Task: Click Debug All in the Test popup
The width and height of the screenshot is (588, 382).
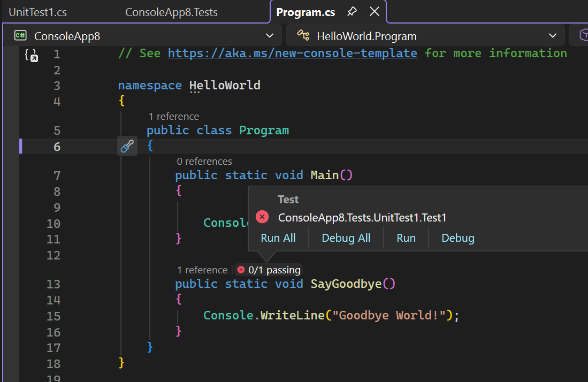Action: point(346,238)
